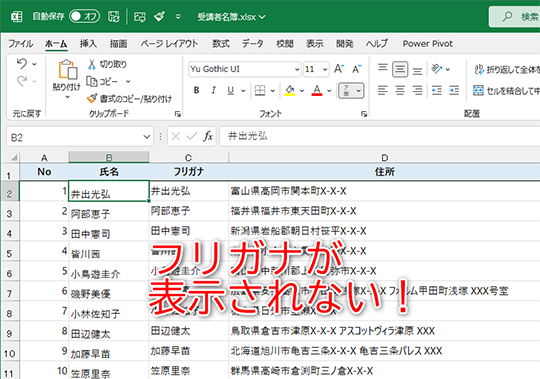Click the コピー button
540x379 pixels.
coord(102,82)
